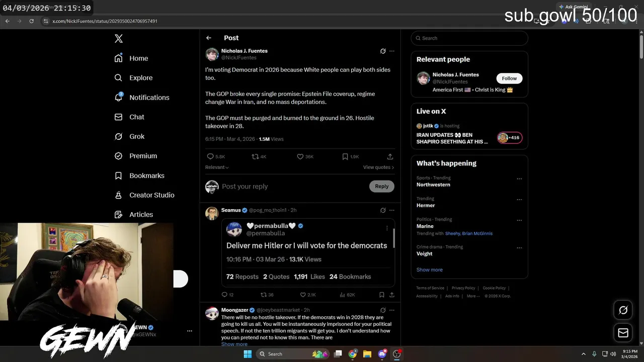
Task: Open Creator Studio in sidebar
Action: (x=144, y=195)
